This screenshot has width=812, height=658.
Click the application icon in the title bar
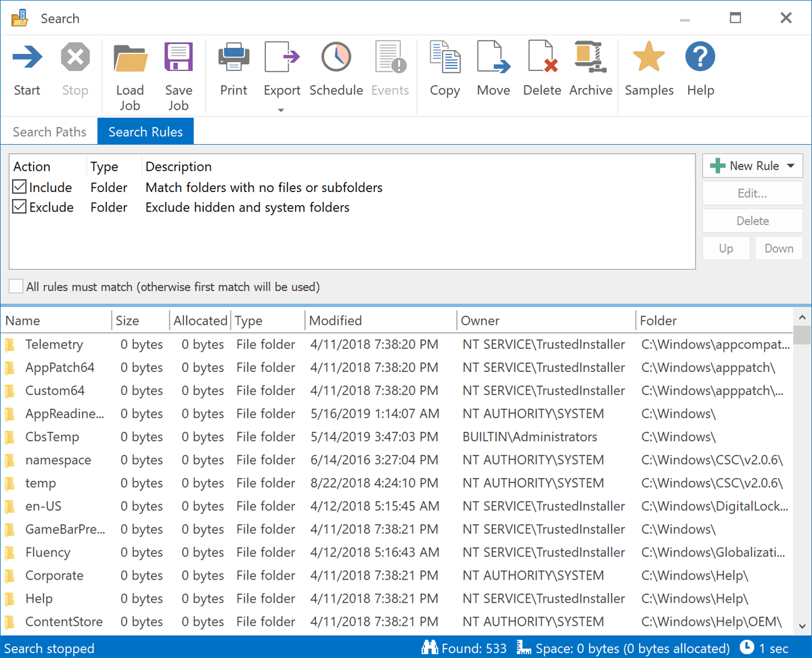tap(20, 18)
